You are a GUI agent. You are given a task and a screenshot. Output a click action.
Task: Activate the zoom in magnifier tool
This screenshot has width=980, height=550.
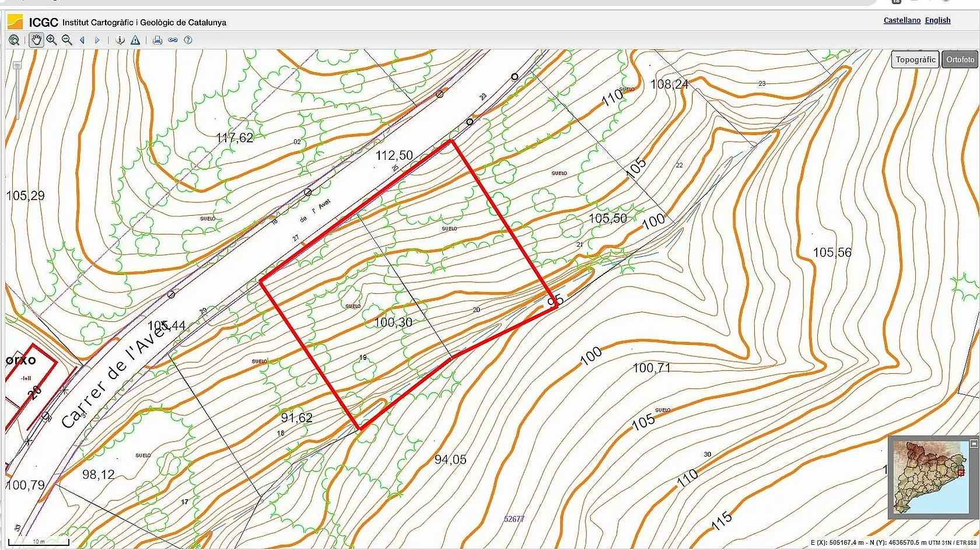tap(52, 40)
